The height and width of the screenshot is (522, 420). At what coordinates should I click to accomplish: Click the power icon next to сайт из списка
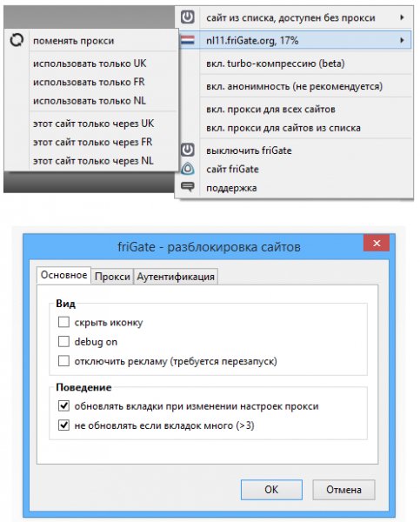pos(187,17)
